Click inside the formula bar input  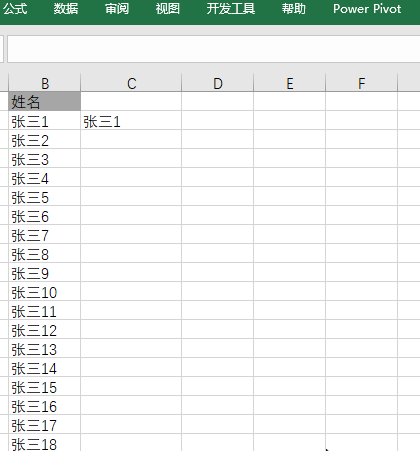(x=213, y=49)
